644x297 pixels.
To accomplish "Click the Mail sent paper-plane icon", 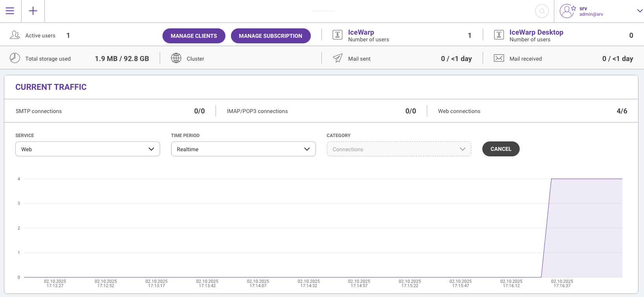I will [x=338, y=58].
